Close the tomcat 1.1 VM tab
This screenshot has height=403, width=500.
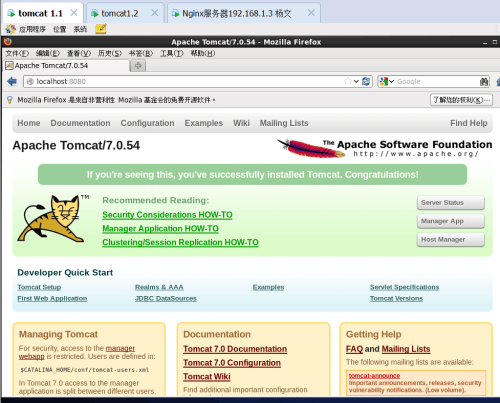click(x=74, y=13)
